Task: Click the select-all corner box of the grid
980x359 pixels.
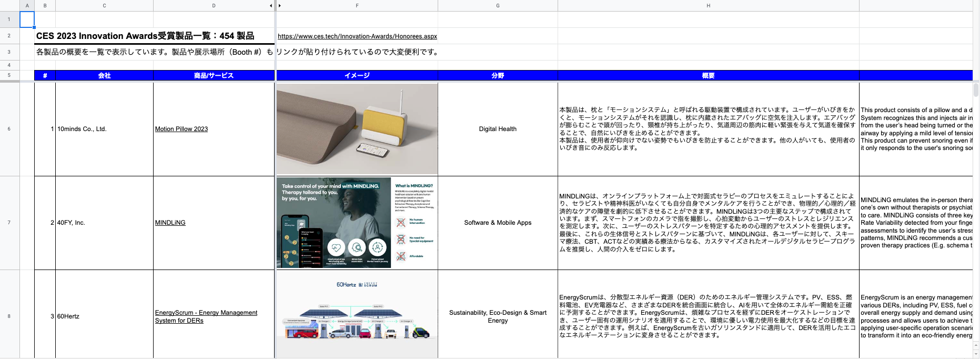Action: click(x=9, y=5)
